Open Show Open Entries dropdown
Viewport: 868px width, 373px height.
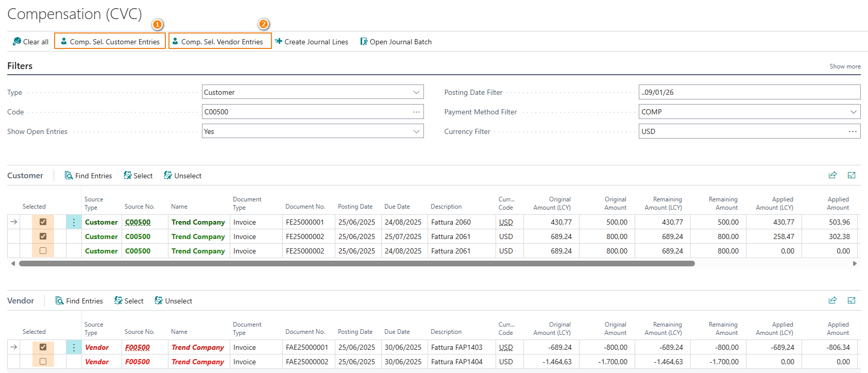click(x=416, y=131)
